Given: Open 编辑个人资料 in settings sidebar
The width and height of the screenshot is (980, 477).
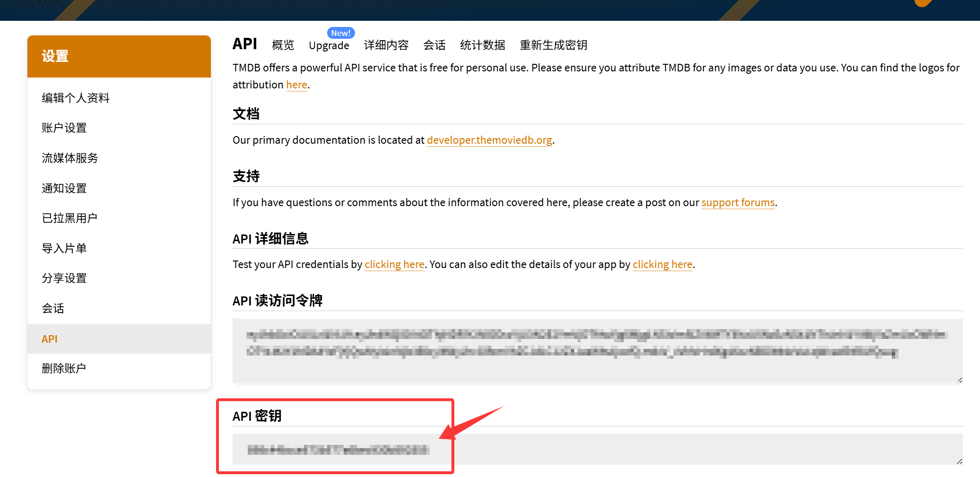Looking at the screenshot, I should [76, 98].
